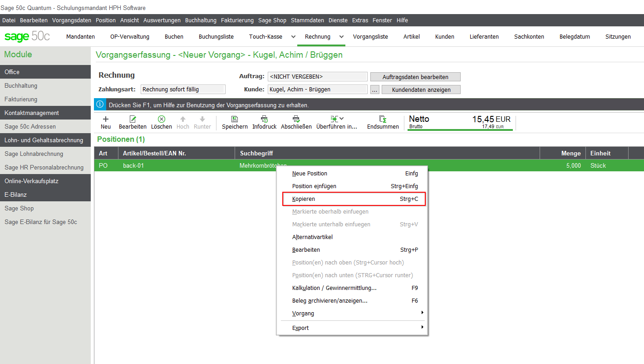This screenshot has height=364, width=644.
Task: Open the Export submenu in context menu
Action: [352, 328]
